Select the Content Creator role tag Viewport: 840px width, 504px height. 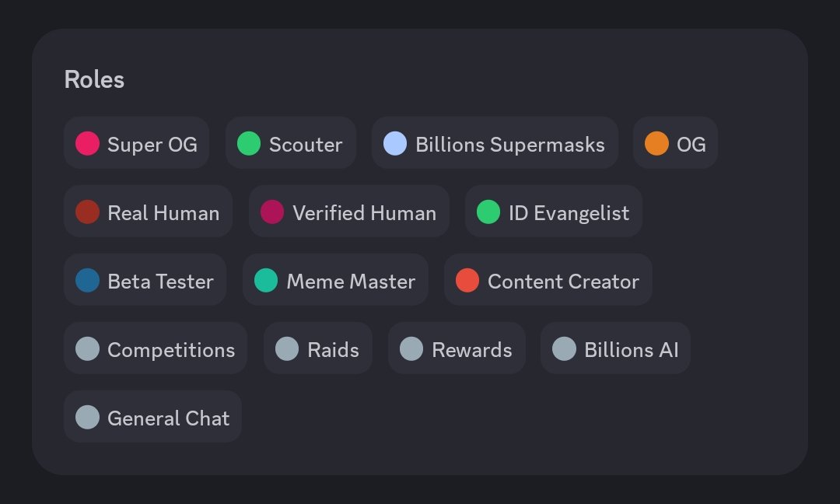coord(548,280)
